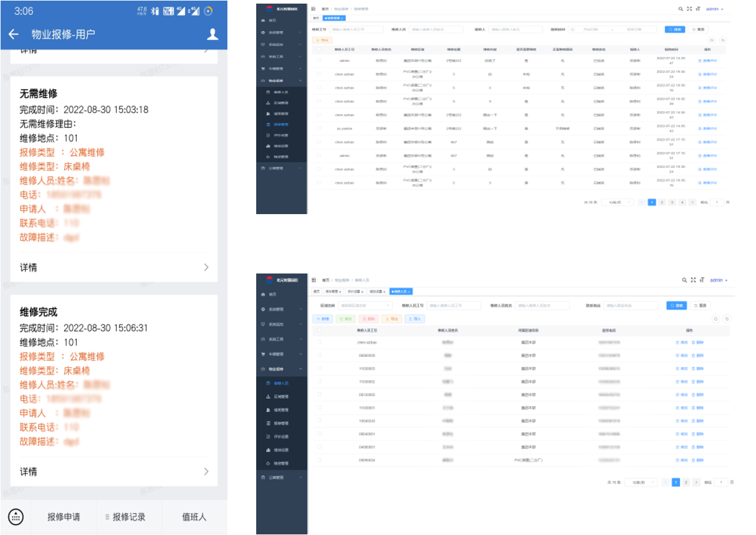
Task: Check the select-all header checkbox on the 报修管理 page
Action: click(x=319, y=50)
